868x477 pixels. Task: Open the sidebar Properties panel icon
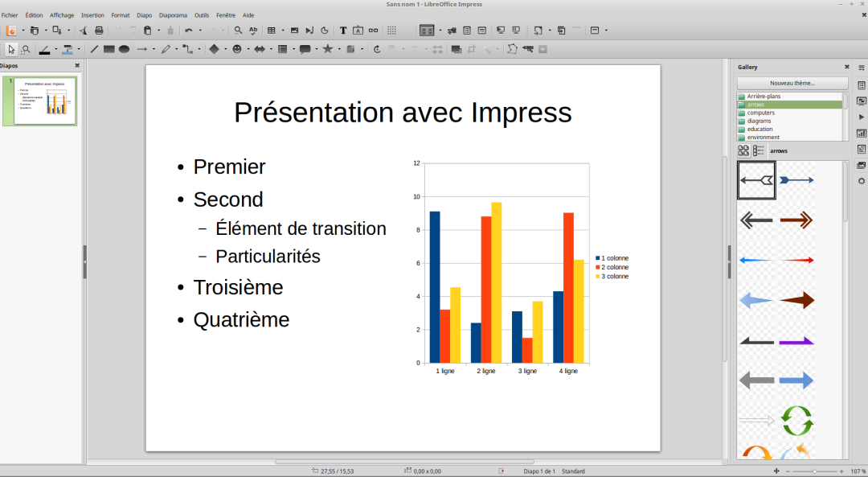tap(862, 85)
